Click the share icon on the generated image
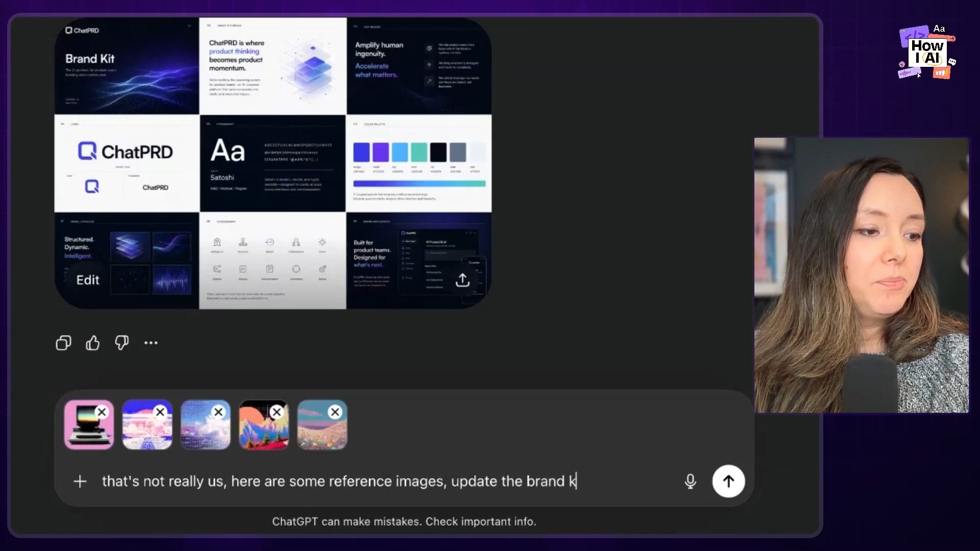The height and width of the screenshot is (551, 980). 462,280
